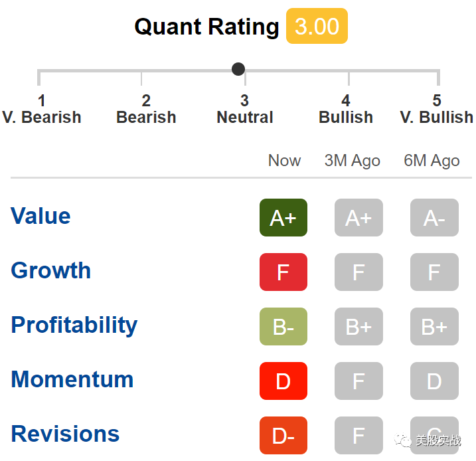Click the orange D- Revisions grade now
Viewport: 476px width, 461px height.
283,435
